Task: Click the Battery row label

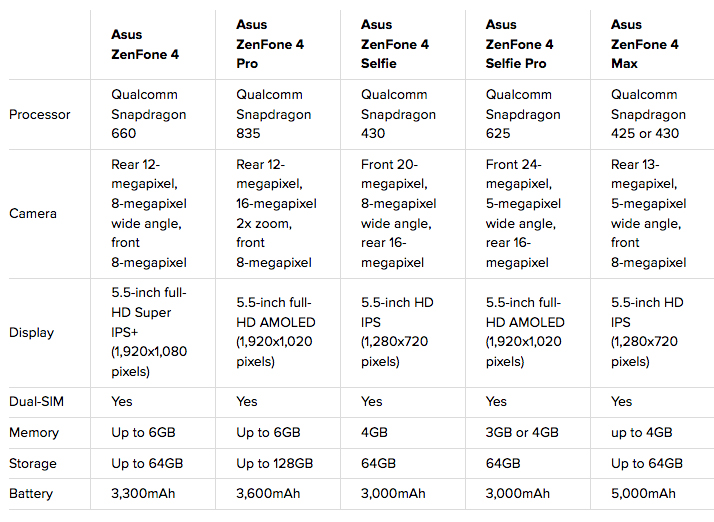Action: pyautogui.click(x=31, y=493)
